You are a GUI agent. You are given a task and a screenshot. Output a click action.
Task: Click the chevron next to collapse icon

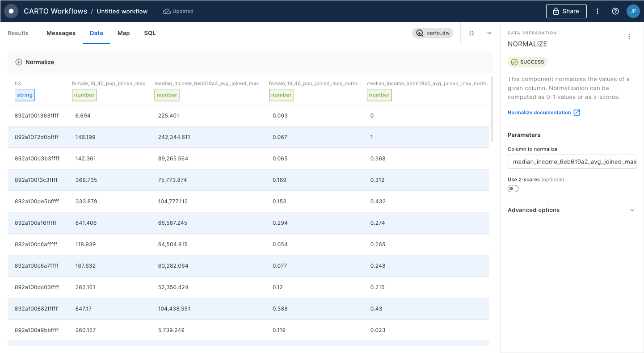click(489, 33)
